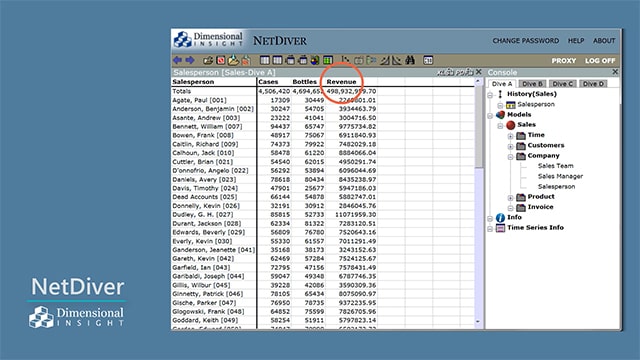Collapse the History(Sales) tree node
This screenshot has width=640, height=360.
tap(490, 95)
